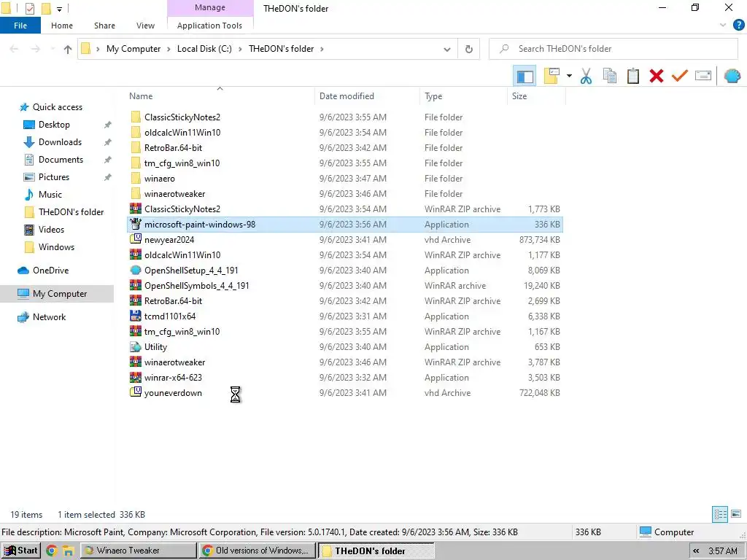Select Quick access in the navigation pane

[x=57, y=107]
